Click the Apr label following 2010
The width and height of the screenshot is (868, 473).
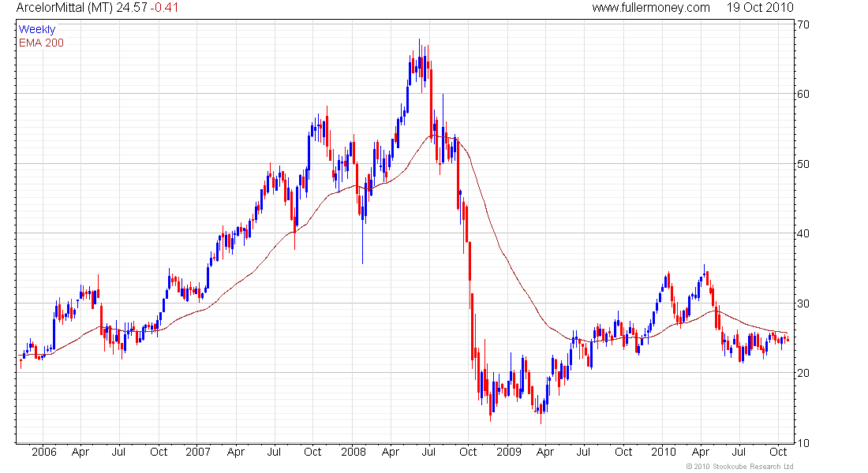pyautogui.click(x=700, y=452)
